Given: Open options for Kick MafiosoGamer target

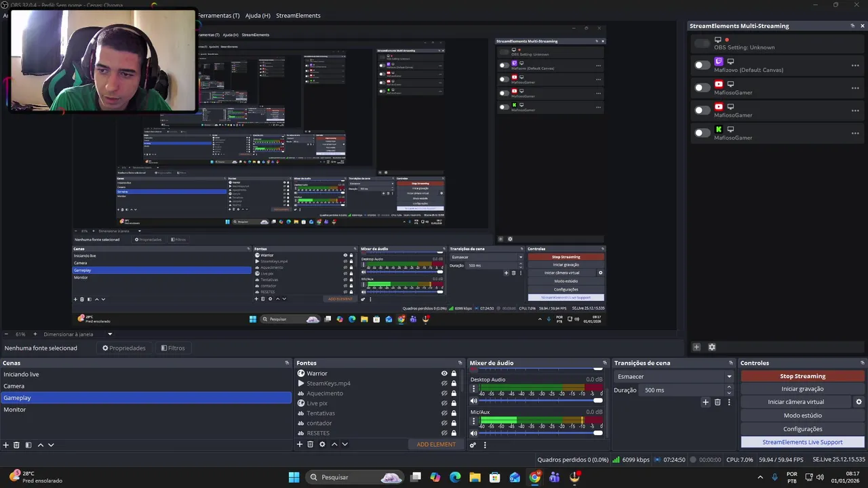Looking at the screenshot, I should (855, 134).
